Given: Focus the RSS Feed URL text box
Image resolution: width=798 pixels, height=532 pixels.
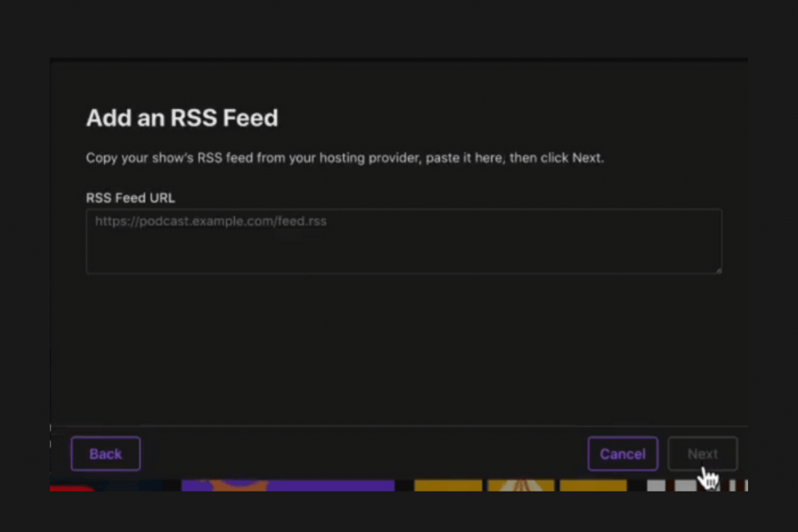Looking at the screenshot, I should tap(404, 248).
